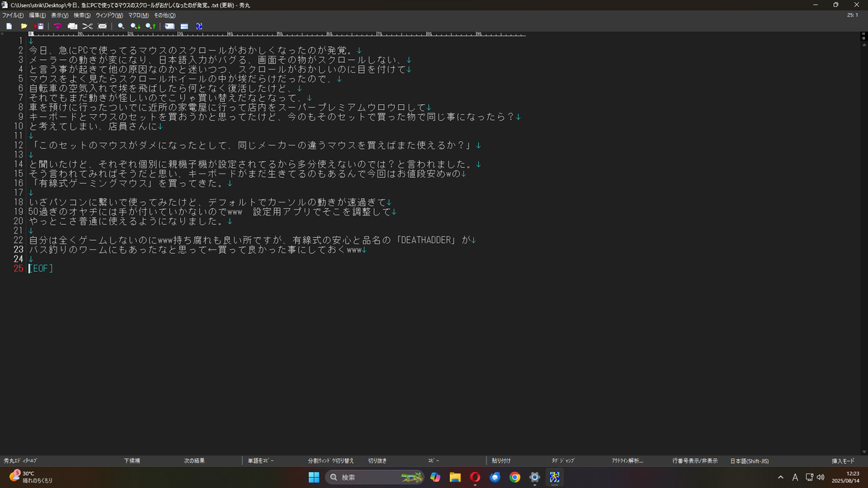The width and height of the screenshot is (868, 488).
Task: Click the 日本語(Shift-JIS) encoding indicator
Action: 749,461
